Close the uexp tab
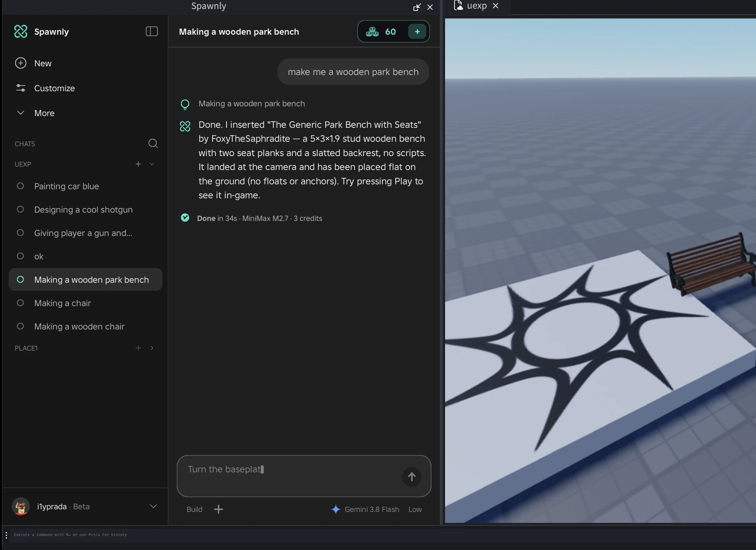The width and height of the screenshot is (756, 550). click(496, 6)
